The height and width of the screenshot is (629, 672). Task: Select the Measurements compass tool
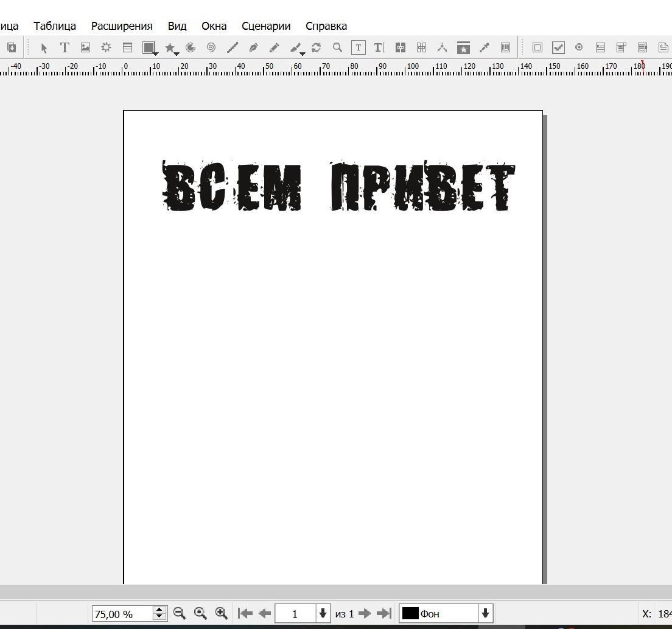[442, 47]
